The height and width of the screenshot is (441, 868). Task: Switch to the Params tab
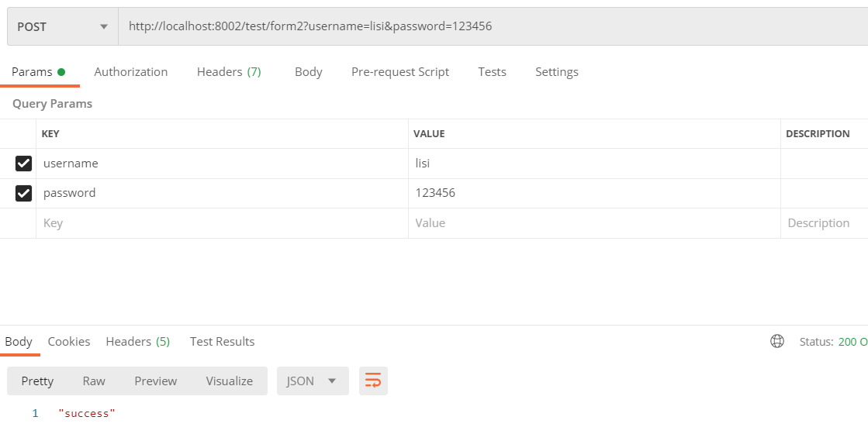pos(39,72)
